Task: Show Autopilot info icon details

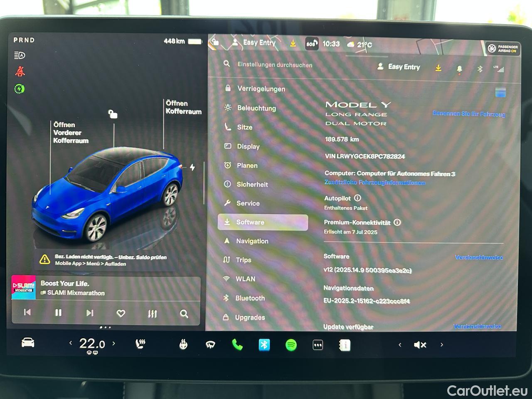Action: pyautogui.click(x=357, y=198)
